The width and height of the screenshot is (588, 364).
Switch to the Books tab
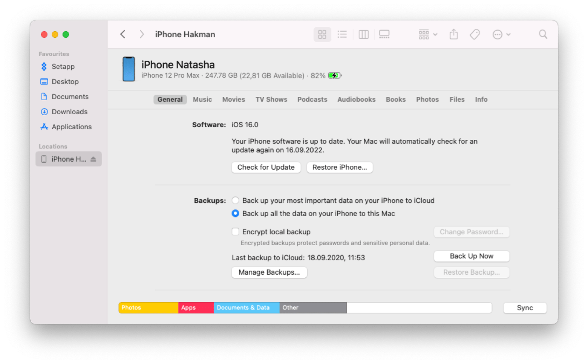click(x=396, y=99)
